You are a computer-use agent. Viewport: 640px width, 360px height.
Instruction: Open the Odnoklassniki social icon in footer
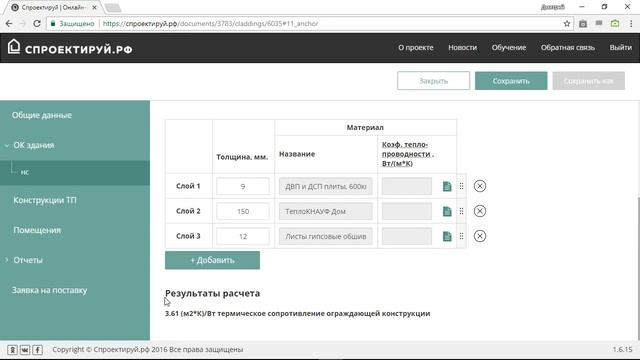click(12, 350)
